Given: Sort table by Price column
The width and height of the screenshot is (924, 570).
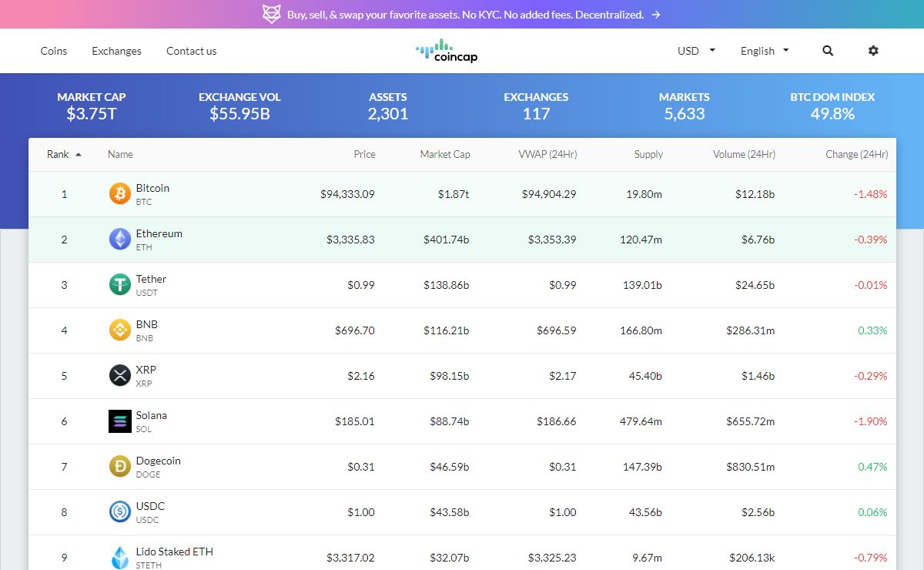Looking at the screenshot, I should pyautogui.click(x=365, y=154).
